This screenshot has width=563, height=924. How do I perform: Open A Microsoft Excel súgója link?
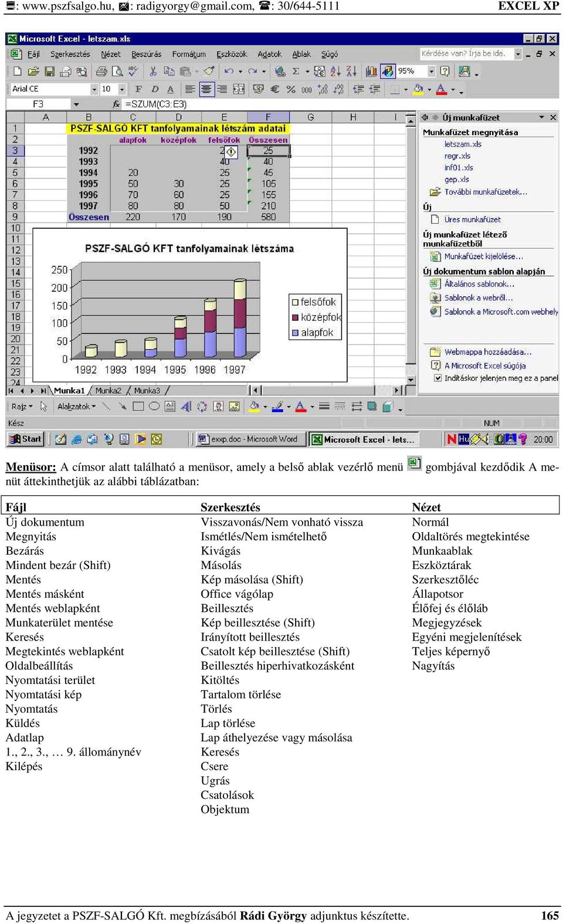pos(485,365)
